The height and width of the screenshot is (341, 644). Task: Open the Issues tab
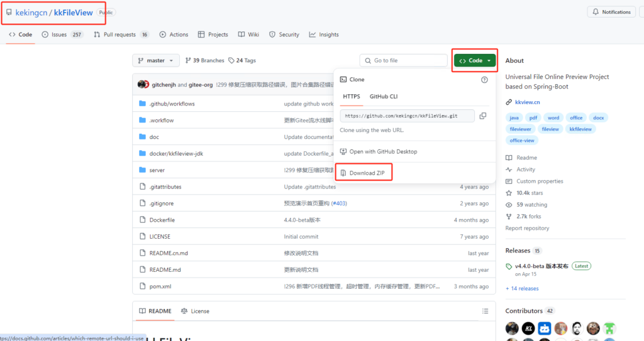point(62,35)
